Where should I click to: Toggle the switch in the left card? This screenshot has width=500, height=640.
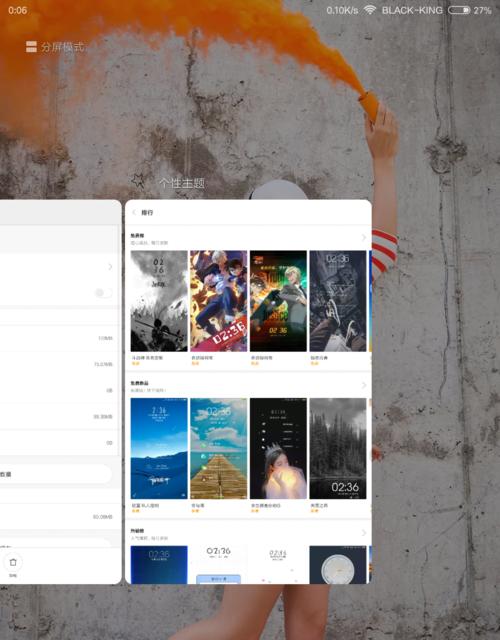tap(103, 293)
